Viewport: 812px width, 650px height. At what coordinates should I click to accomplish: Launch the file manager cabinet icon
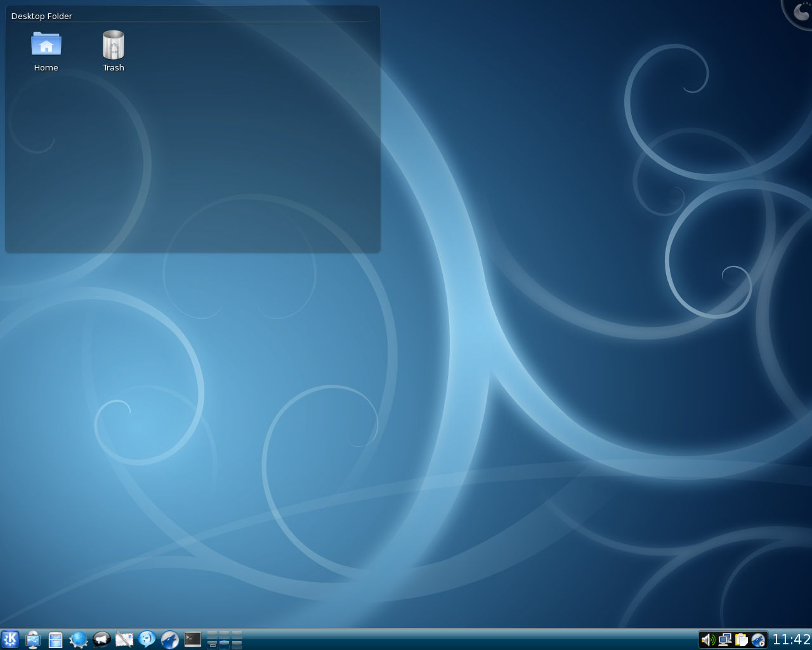tap(56, 639)
